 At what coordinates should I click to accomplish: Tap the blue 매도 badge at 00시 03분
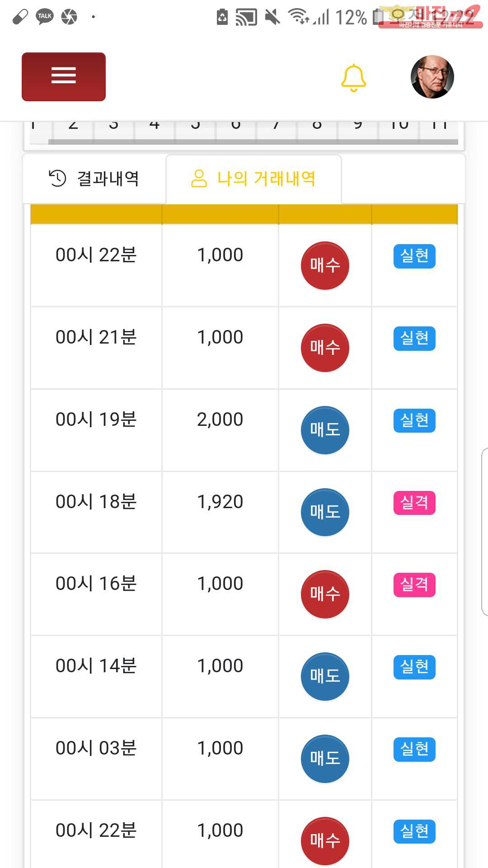[325, 759]
